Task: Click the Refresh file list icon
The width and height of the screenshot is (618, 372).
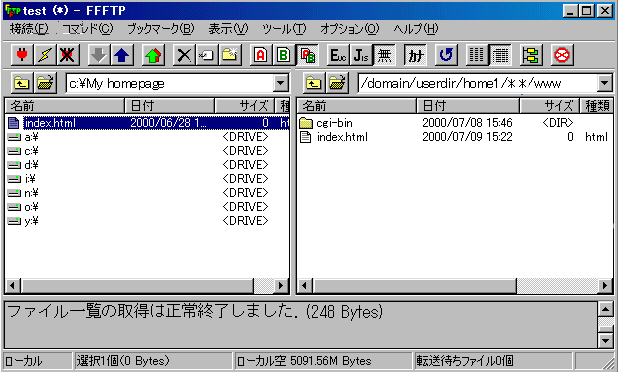Action: point(446,55)
